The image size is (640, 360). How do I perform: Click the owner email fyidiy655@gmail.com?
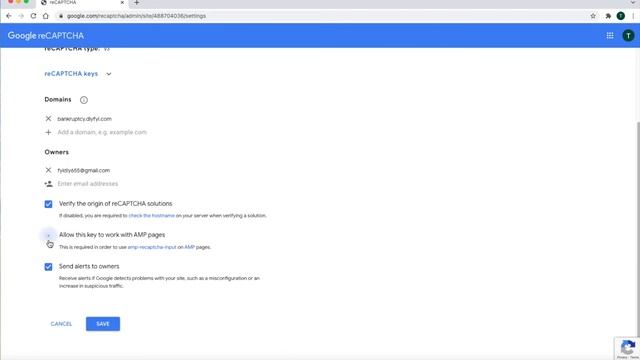coord(84,170)
